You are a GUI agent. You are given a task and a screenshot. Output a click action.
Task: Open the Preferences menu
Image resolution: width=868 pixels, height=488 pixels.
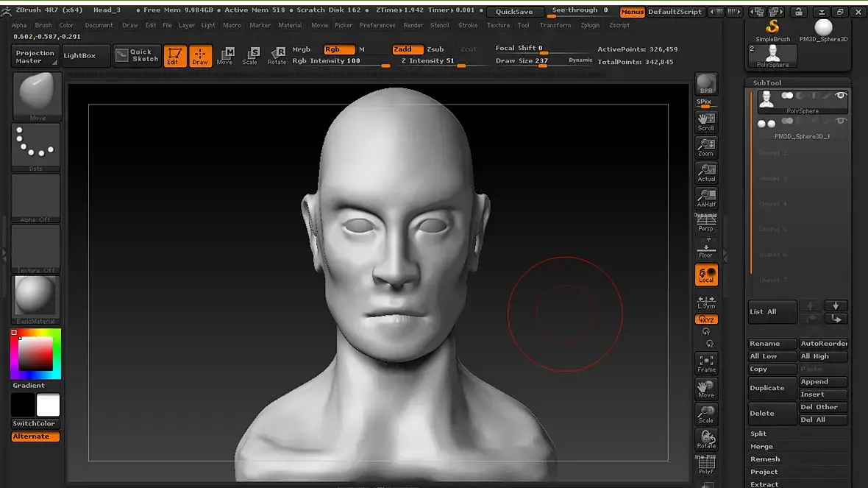point(377,25)
